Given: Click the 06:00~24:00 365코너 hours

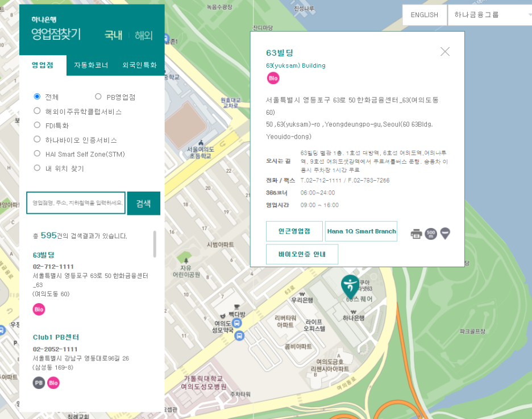Looking at the screenshot, I should point(318,193).
